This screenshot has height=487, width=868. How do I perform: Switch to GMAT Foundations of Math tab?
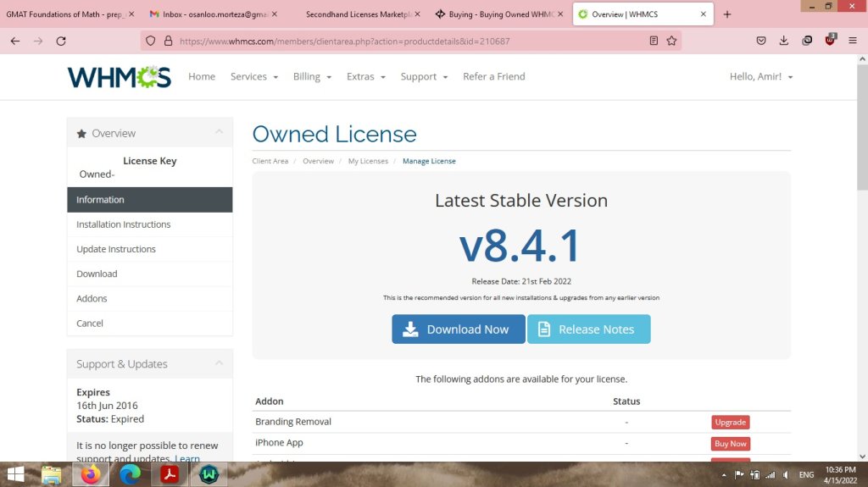pos(64,14)
